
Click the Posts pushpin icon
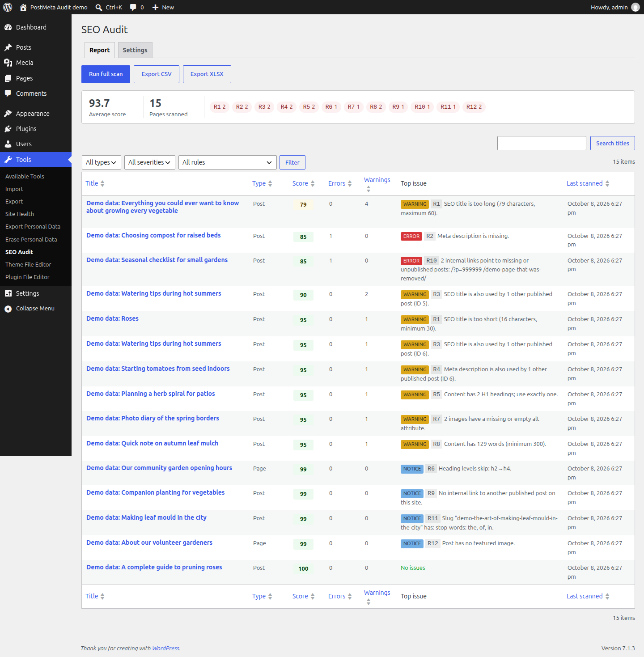pyautogui.click(x=8, y=47)
